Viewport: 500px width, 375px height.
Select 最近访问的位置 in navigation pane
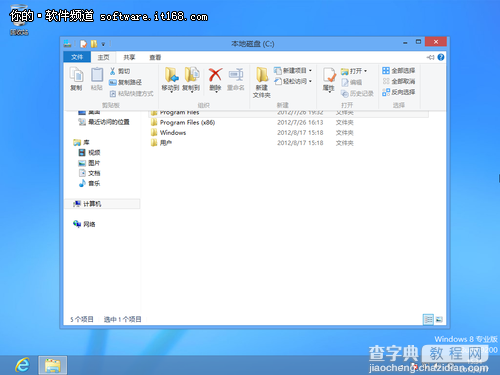(104, 122)
